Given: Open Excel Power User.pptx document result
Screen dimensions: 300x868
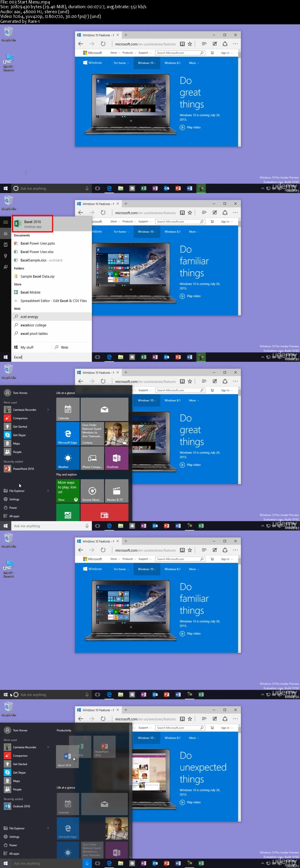Looking at the screenshot, I should click(x=52, y=243).
